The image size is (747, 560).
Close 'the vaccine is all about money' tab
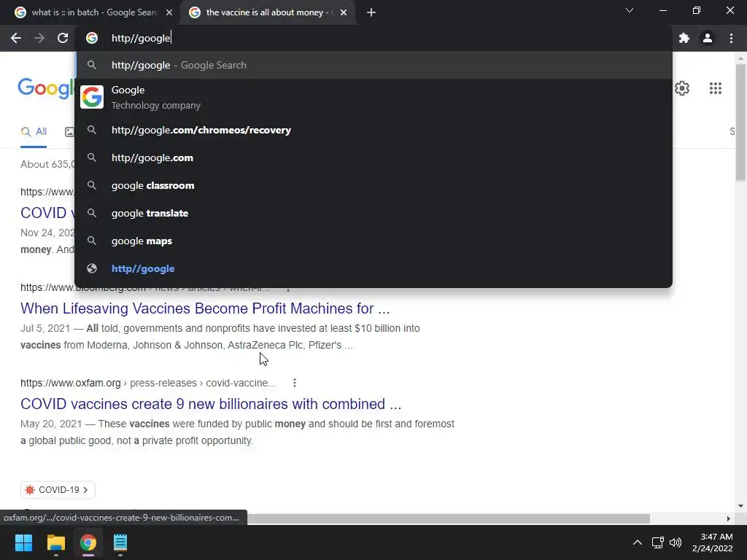(344, 12)
